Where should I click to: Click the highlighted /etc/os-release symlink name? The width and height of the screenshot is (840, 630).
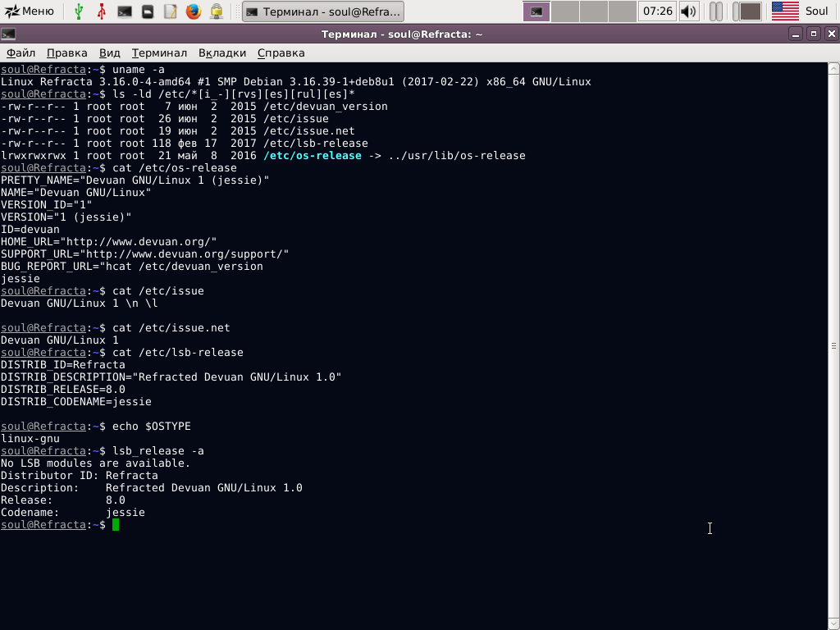pos(313,156)
